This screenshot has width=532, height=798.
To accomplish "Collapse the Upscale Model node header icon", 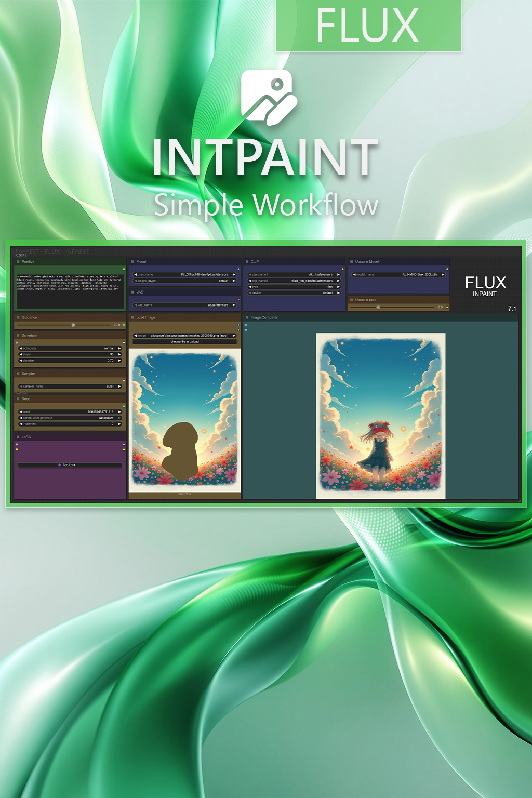I will tap(351, 262).
